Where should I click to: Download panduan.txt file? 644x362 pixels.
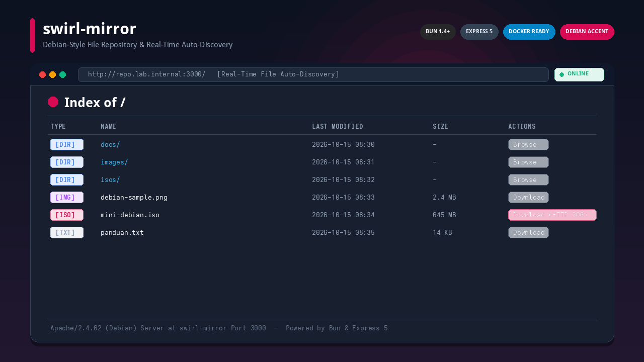point(528,233)
